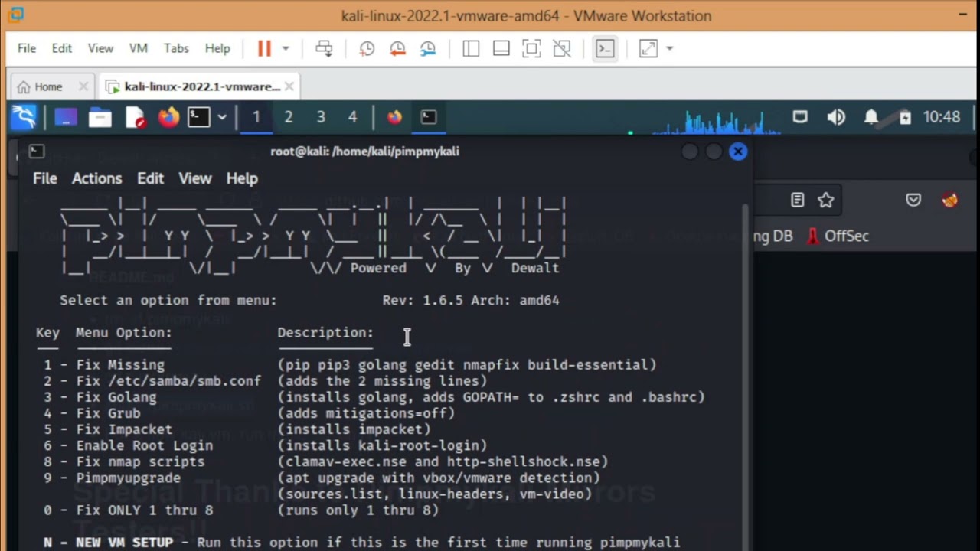This screenshot has width=980, height=551.
Task: Switch to workspace 2
Action: pyautogui.click(x=289, y=117)
